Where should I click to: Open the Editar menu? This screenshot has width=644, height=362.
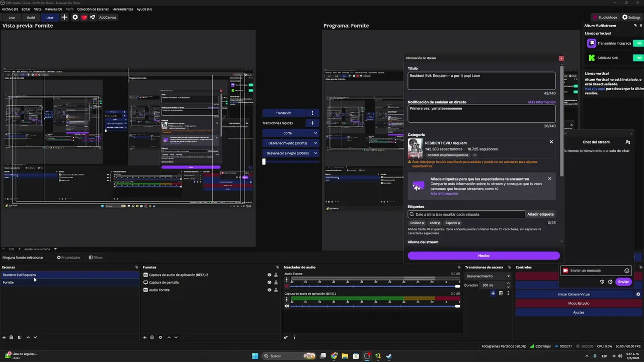click(x=26, y=9)
